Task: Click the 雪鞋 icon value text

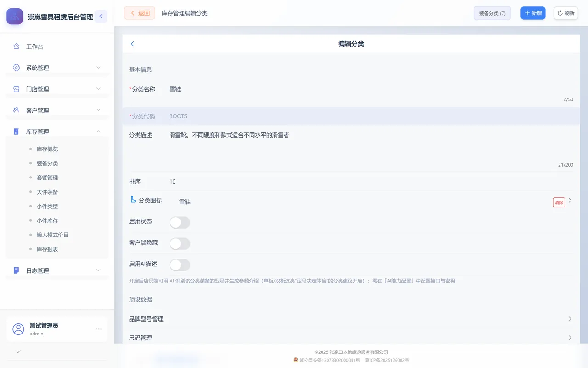Action: (x=185, y=201)
